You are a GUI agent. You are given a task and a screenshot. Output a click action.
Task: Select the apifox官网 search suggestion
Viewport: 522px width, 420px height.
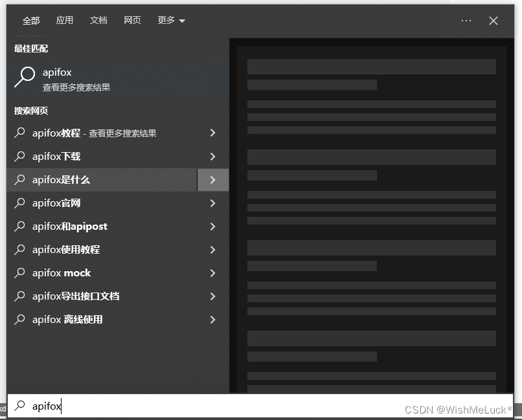tap(102, 203)
